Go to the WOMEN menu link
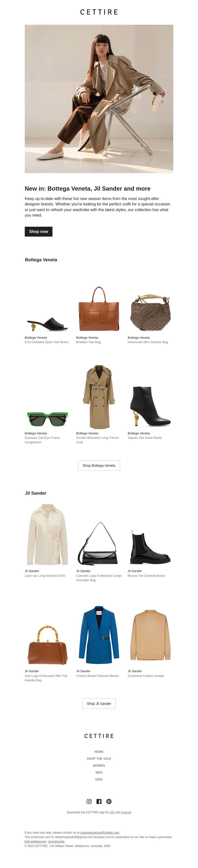The width and height of the screenshot is (198, 868). pyautogui.click(x=99, y=766)
